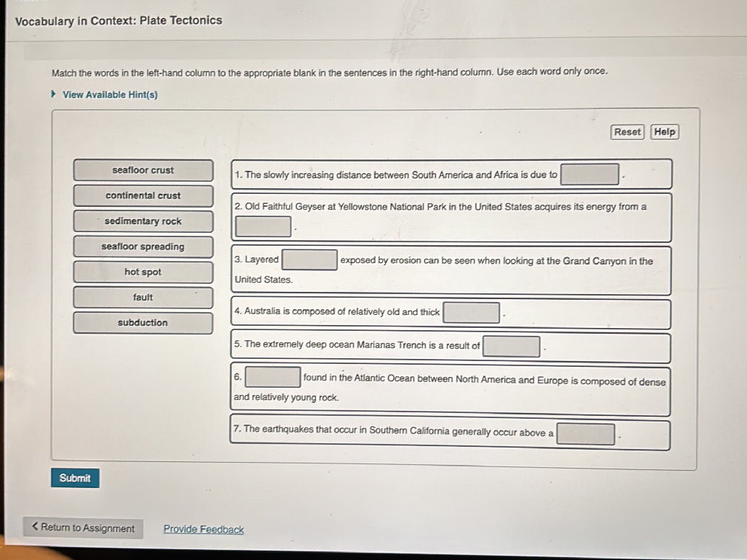Select the blank in Marianas Trench sentence

511,347
